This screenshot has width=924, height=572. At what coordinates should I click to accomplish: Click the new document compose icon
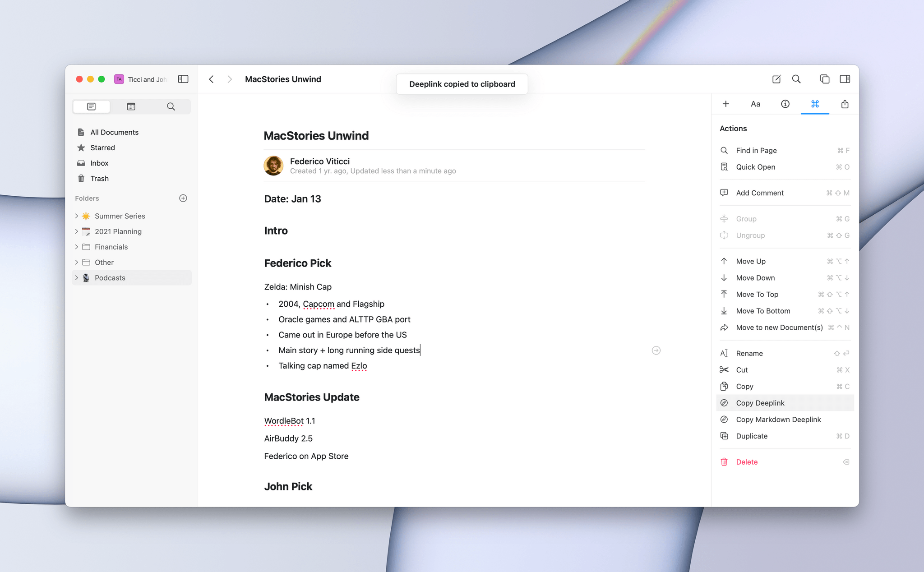[776, 79]
